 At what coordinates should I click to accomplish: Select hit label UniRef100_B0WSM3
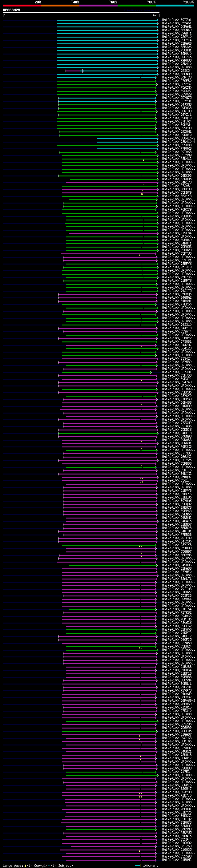176,829
